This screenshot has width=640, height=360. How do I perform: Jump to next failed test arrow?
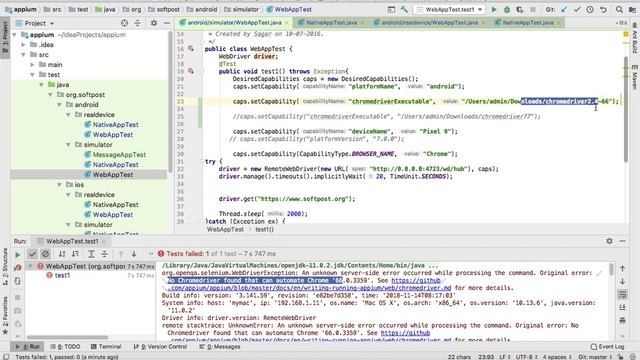134,254
